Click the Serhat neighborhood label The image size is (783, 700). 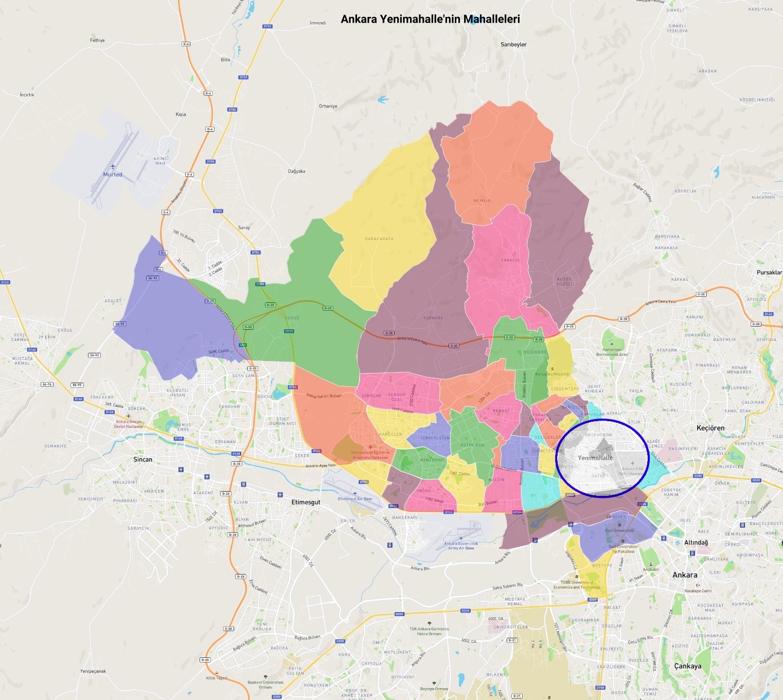[x=501, y=411]
